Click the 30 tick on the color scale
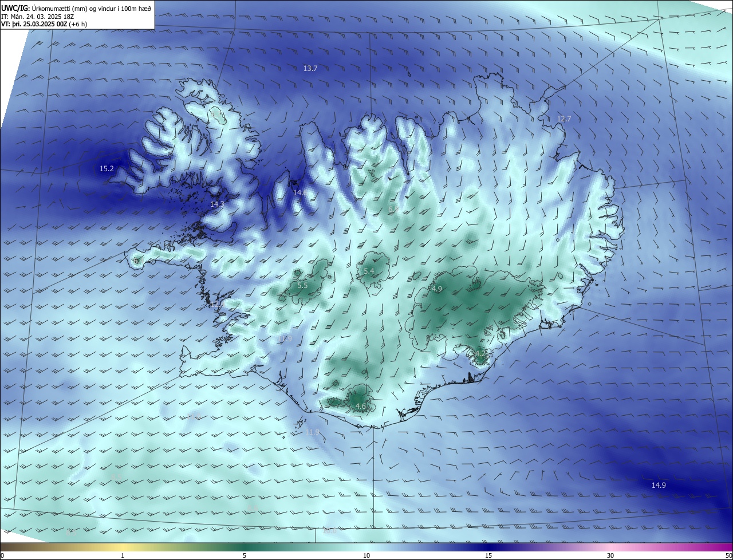The width and height of the screenshot is (733, 560). coord(610,555)
